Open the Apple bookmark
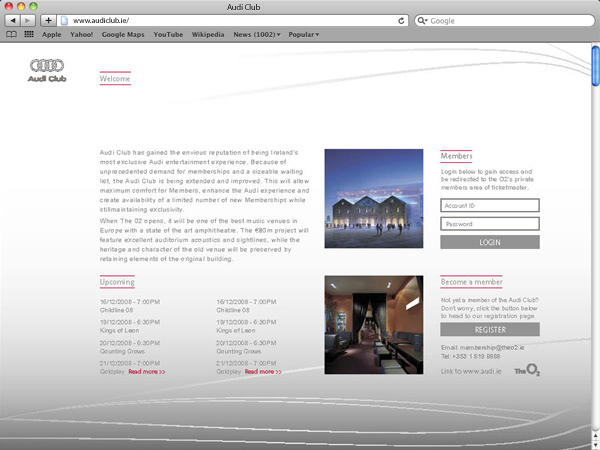Viewport: 600px width, 450px height. (52, 34)
